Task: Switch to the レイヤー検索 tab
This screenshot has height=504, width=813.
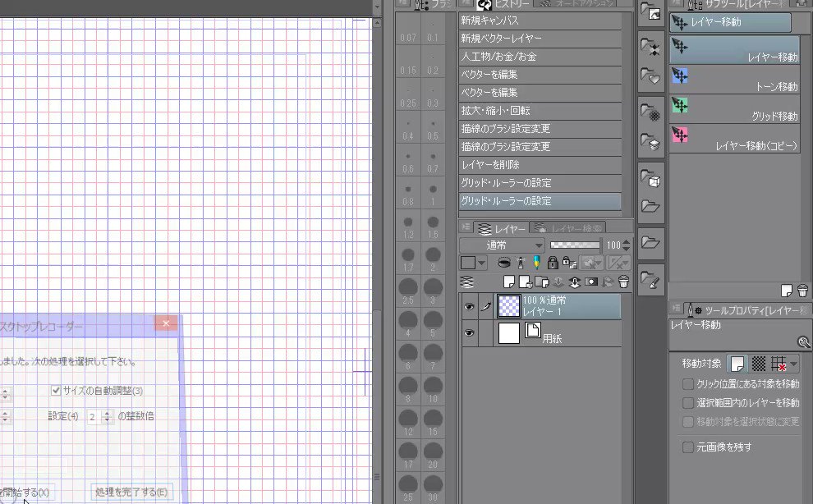Action: point(567,228)
